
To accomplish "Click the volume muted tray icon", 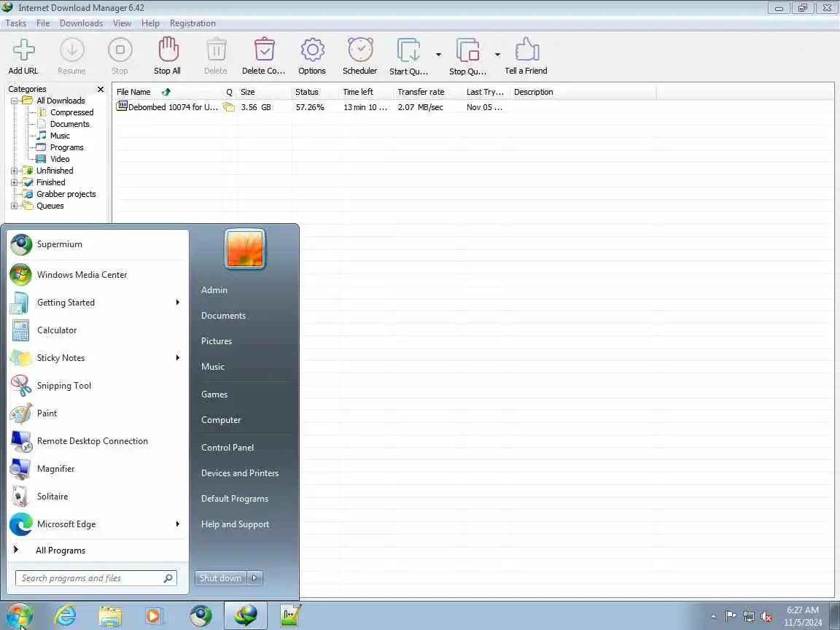I will pyautogui.click(x=766, y=617).
